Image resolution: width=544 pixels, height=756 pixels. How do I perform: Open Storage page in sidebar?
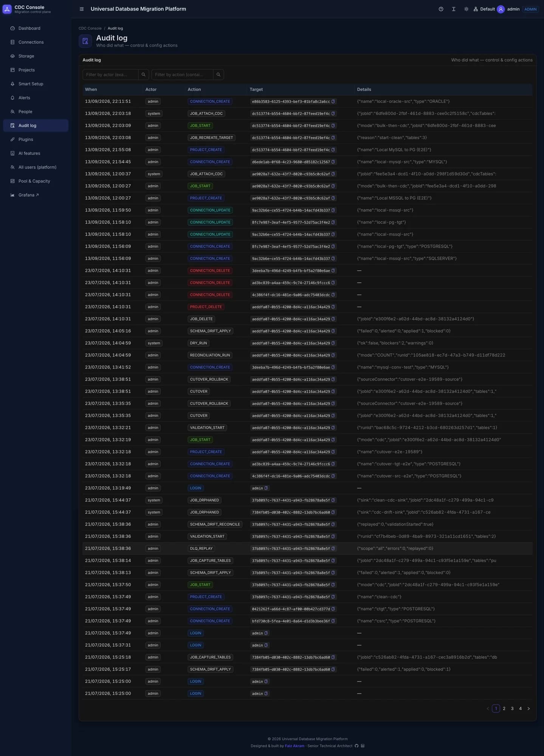coord(36,56)
